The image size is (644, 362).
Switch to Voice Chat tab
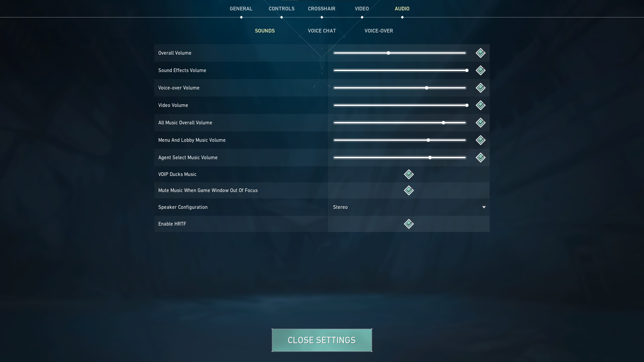pos(322,31)
